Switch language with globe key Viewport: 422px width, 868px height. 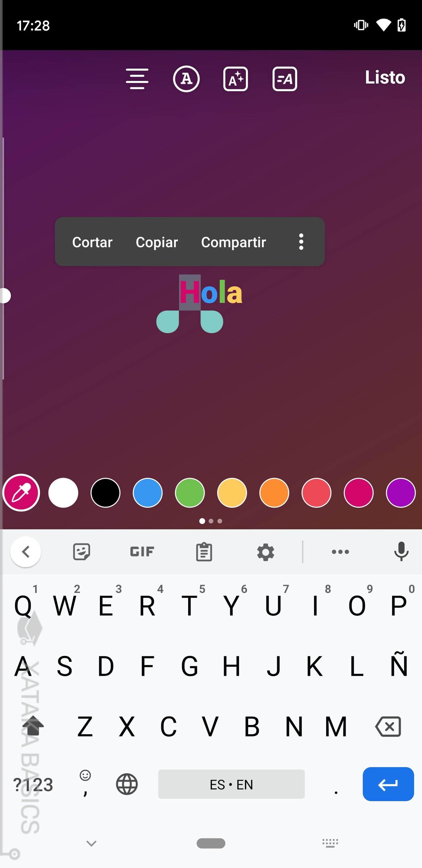tap(127, 784)
